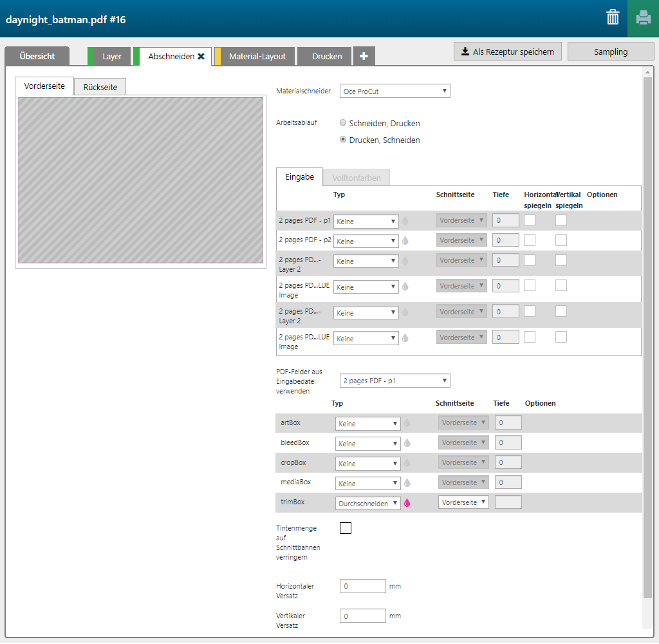Open Typ dropdown for cropBox

(367, 464)
